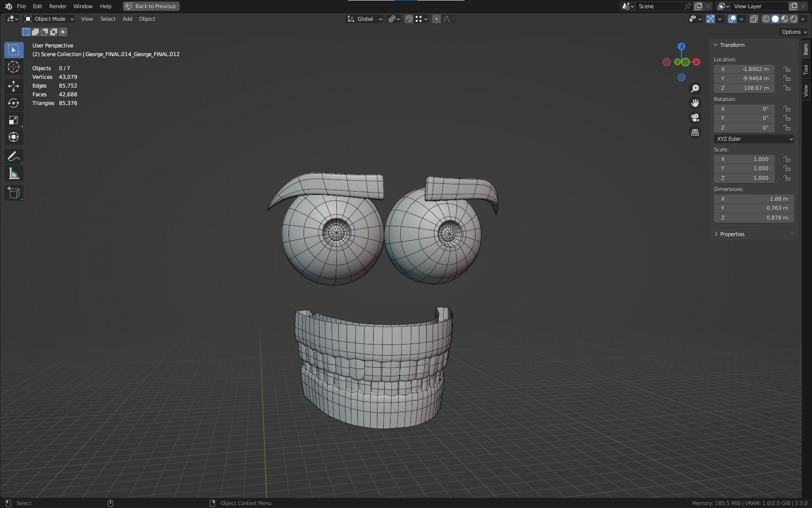
Task: Open the viewport Object menu
Action: [147, 19]
